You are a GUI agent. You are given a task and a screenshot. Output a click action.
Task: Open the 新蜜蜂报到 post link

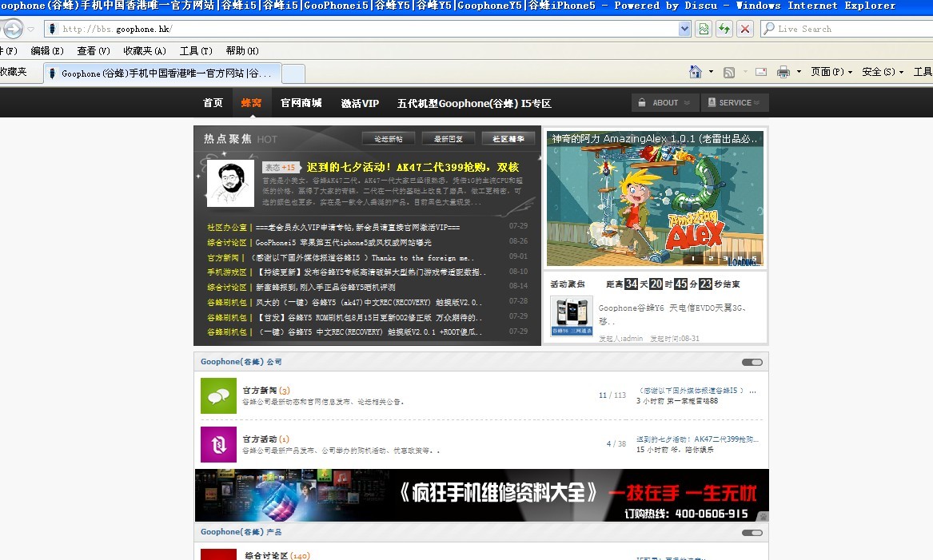(x=325, y=287)
